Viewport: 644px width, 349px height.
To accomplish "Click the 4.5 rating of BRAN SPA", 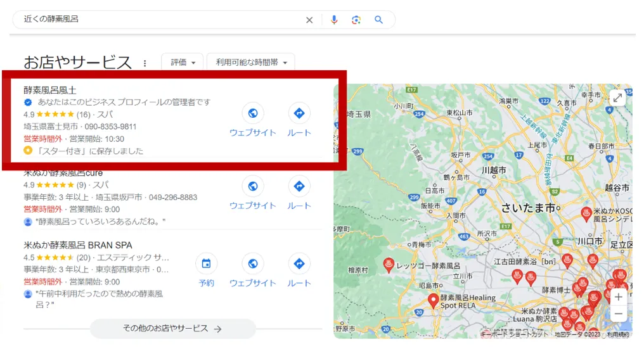I will pos(29,257).
